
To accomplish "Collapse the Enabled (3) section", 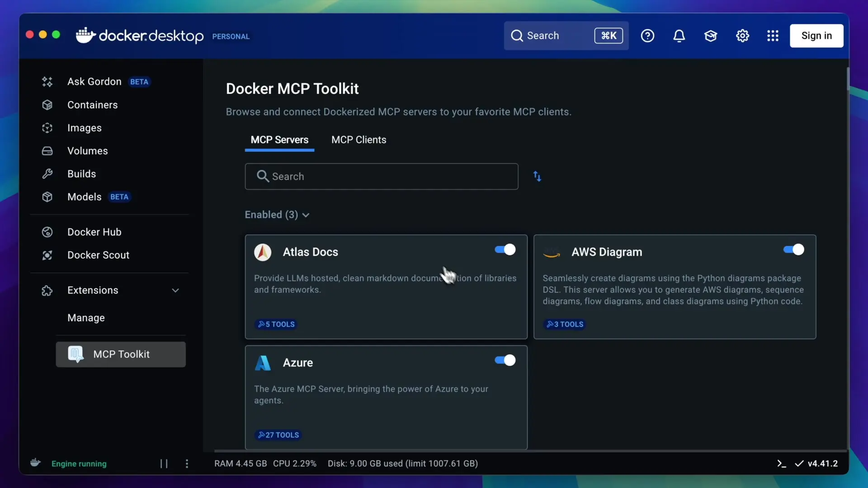I will (x=277, y=215).
